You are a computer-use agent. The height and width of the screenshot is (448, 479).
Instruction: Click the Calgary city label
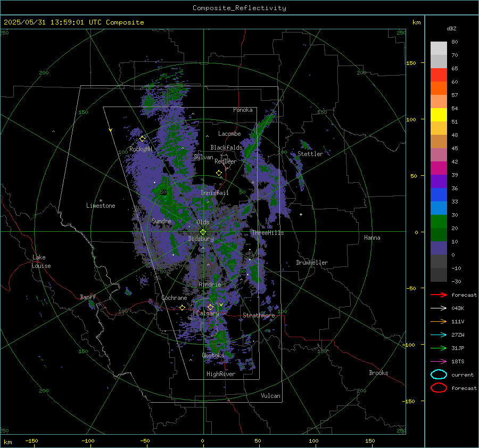click(x=208, y=313)
